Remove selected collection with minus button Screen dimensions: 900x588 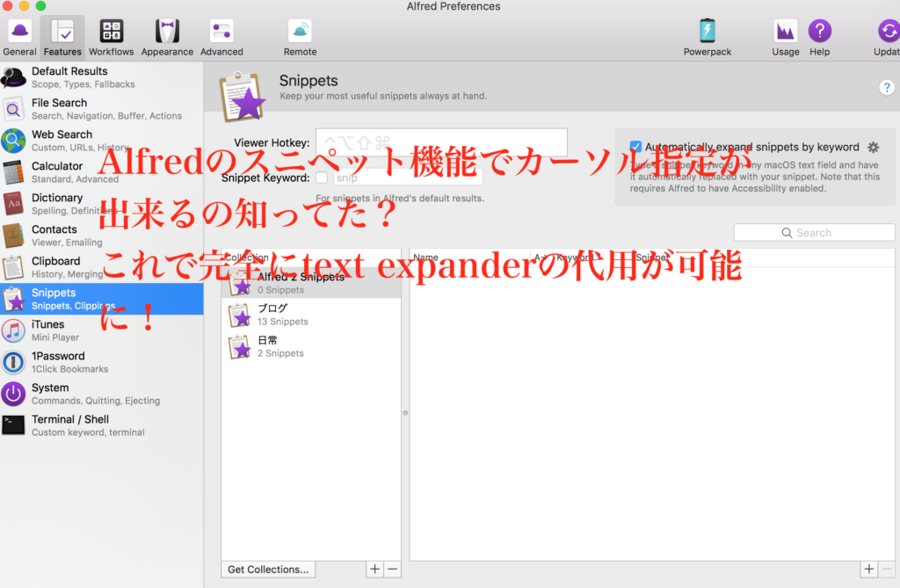393,569
